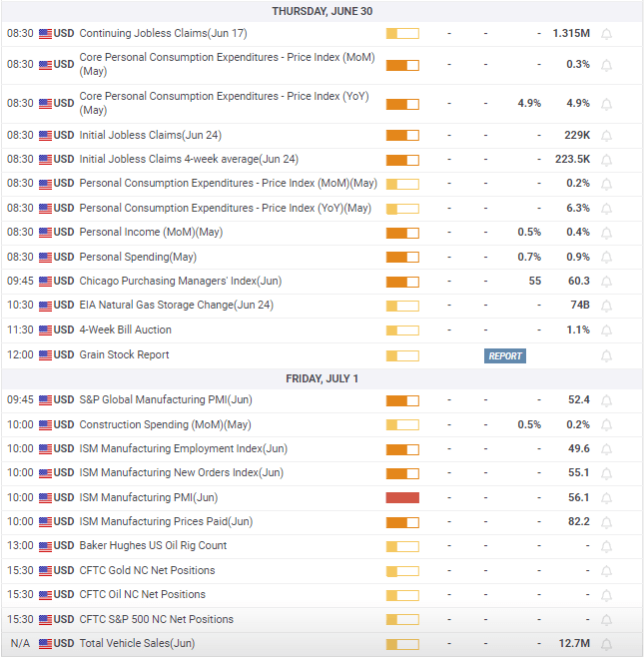Open ISM Manufacturing New Orders Index(Jun)

click(182, 472)
